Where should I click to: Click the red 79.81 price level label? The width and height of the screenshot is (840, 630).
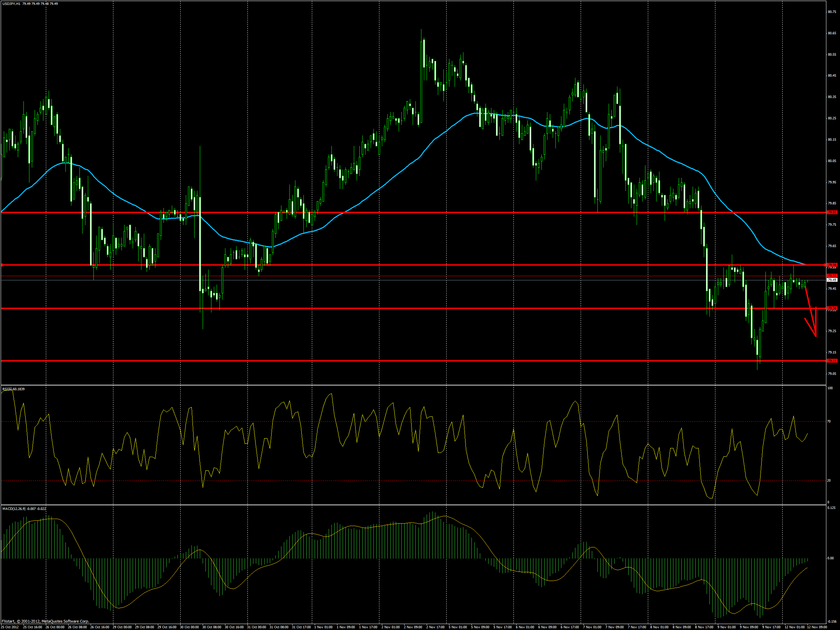point(832,212)
